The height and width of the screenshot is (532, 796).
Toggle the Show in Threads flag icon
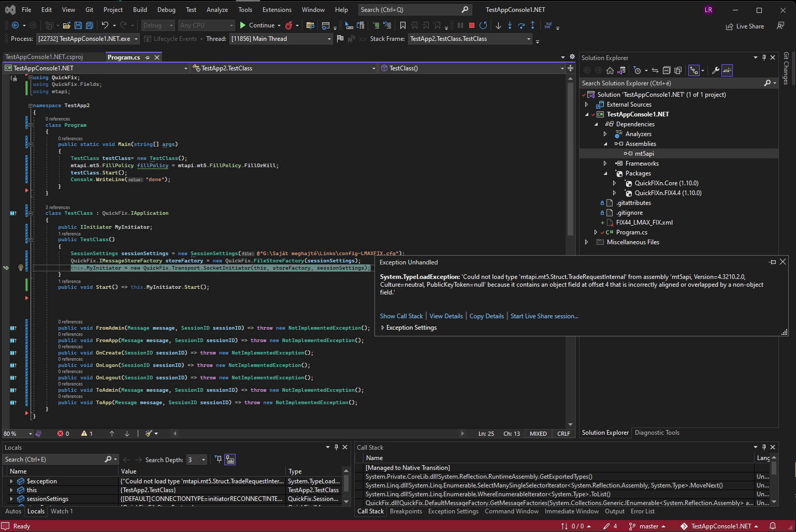(340, 39)
